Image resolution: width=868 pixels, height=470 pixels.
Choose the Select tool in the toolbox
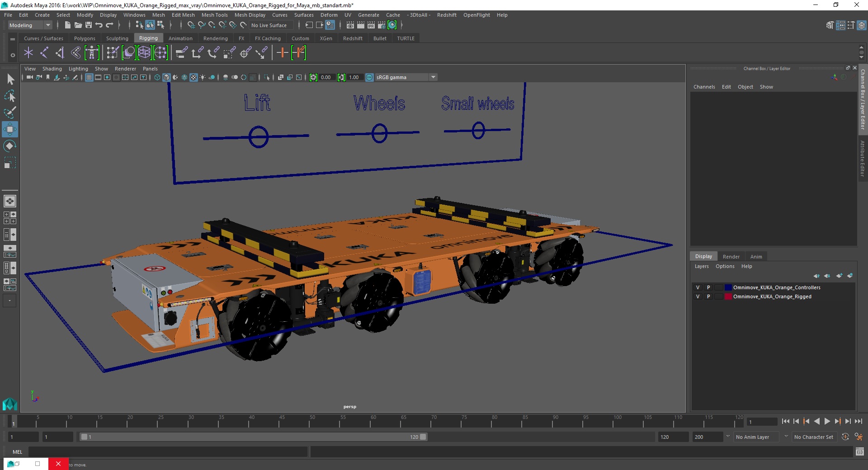click(10, 80)
